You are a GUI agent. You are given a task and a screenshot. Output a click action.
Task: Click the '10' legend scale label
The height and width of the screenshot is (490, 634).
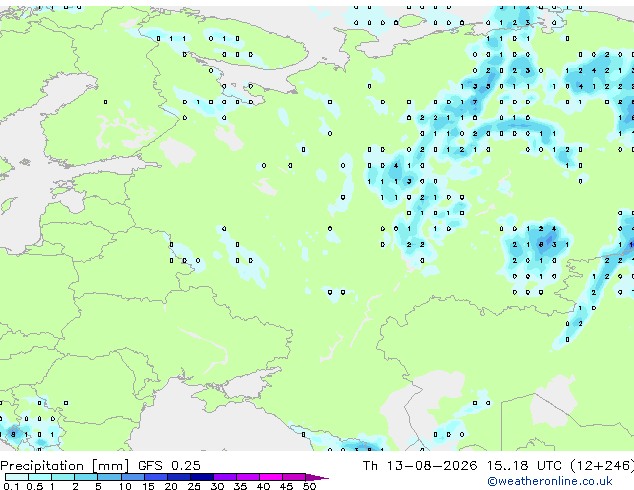point(125,486)
